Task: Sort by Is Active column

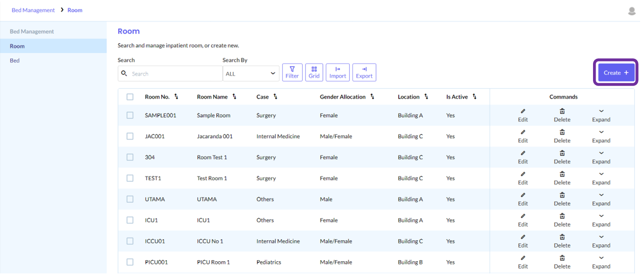Action: pyautogui.click(x=475, y=97)
